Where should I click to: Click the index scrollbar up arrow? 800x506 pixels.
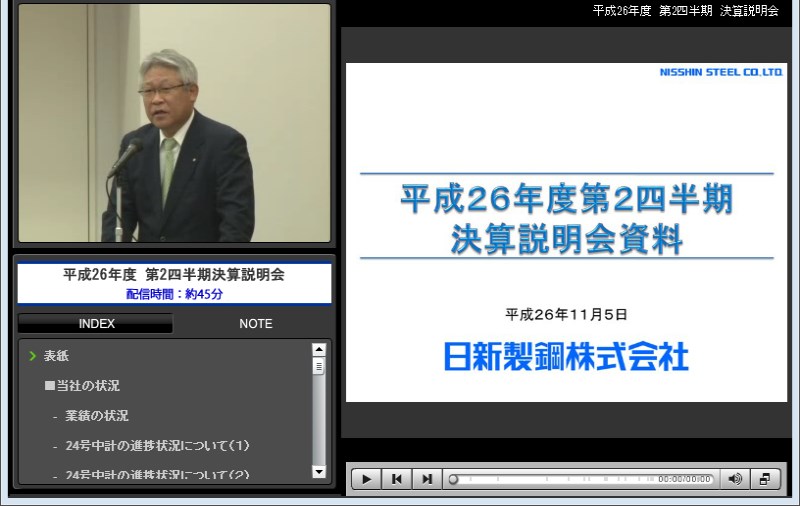click(319, 349)
